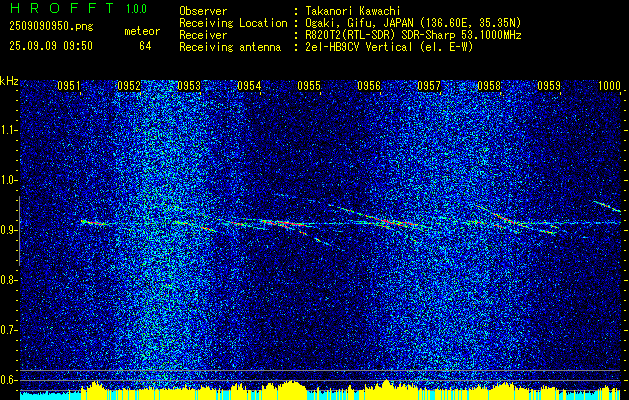Click the kHz axis unit label
629x400 pixels.
(9, 81)
